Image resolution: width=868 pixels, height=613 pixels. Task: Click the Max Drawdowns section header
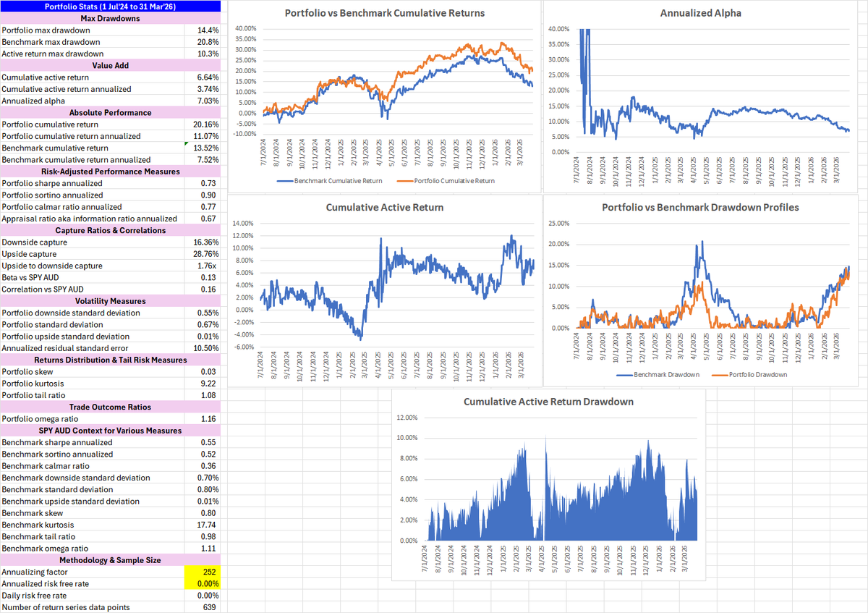[110, 18]
